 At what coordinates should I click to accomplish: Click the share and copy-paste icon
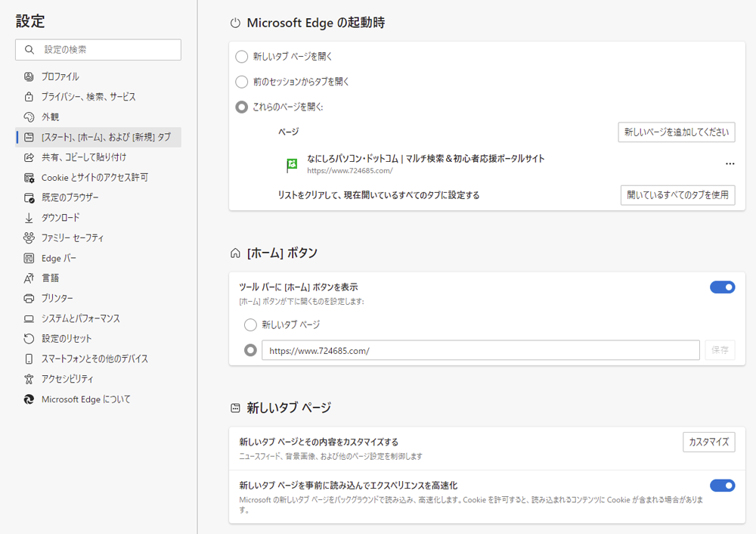[29, 157]
